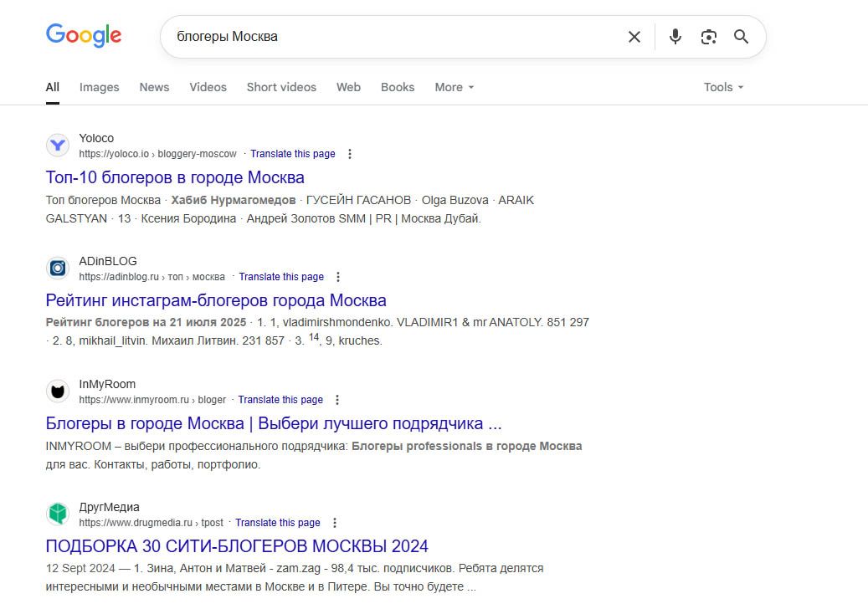
Task: Click the 12 Sept 2024 date text
Action: point(80,569)
